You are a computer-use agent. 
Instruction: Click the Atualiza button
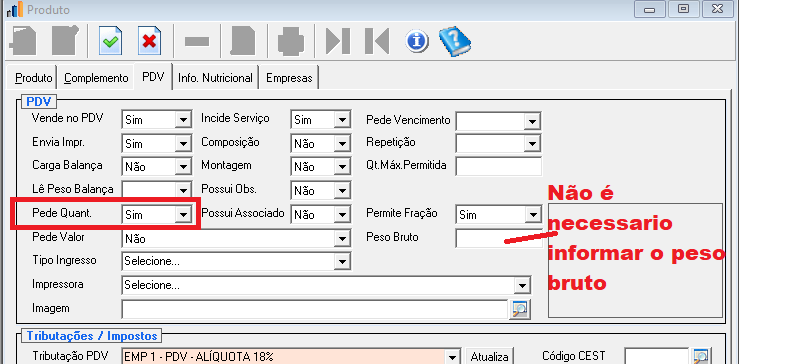(489, 356)
